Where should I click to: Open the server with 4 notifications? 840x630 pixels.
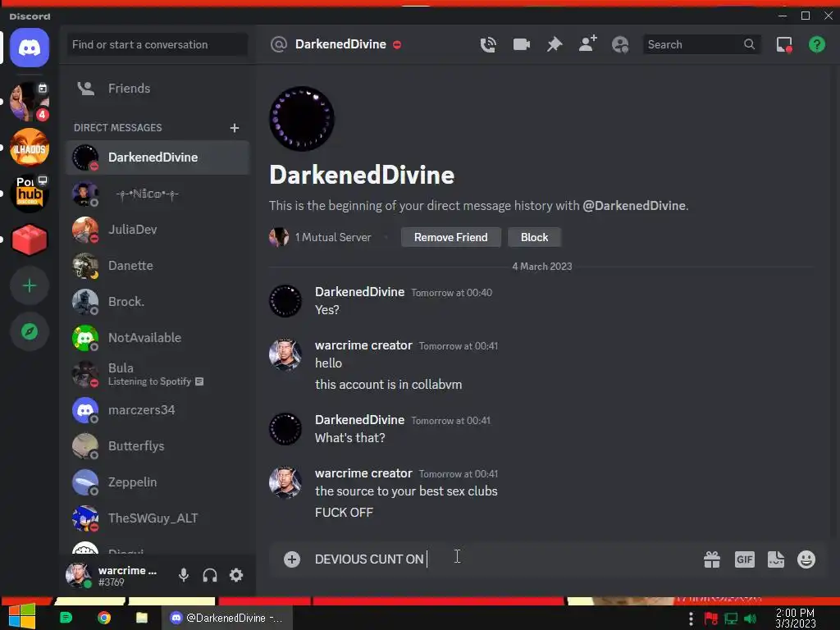pyautogui.click(x=30, y=101)
